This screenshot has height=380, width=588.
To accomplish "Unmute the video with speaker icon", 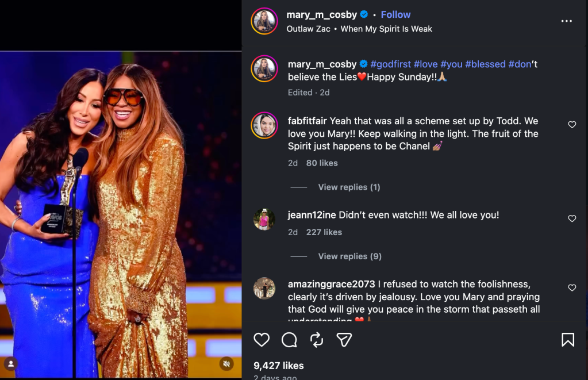I will 226,363.
